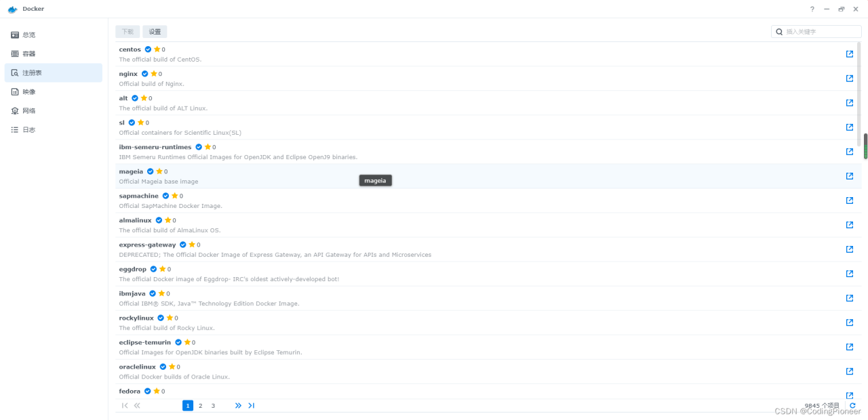
Task: Go to page 3
Action: [213, 406]
